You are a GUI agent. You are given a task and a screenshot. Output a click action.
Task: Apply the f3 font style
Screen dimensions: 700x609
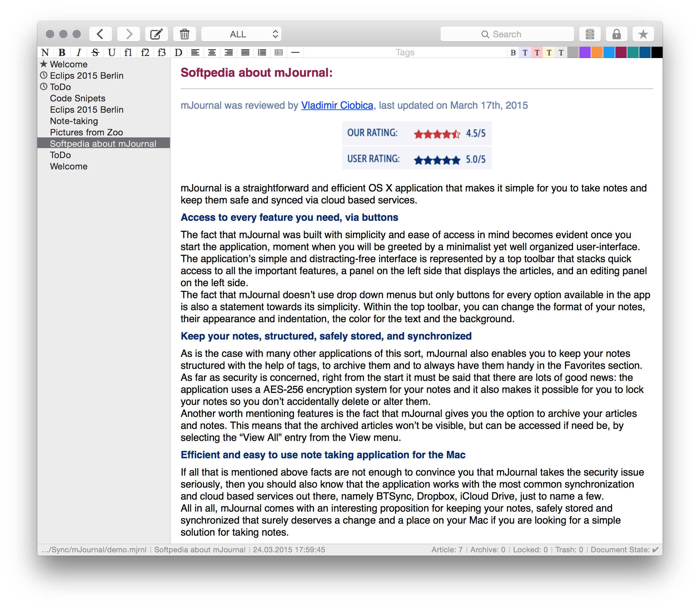tap(162, 52)
